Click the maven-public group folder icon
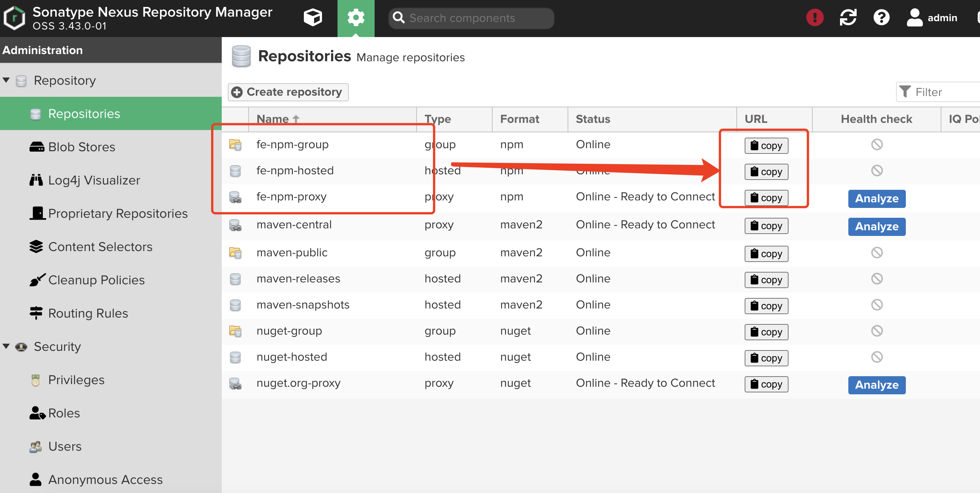 235,253
